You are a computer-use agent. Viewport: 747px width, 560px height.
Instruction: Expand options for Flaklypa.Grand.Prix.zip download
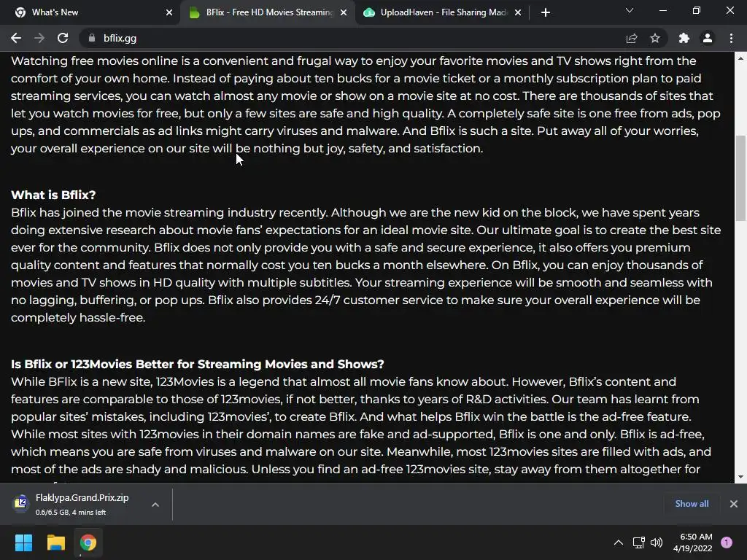pos(155,505)
